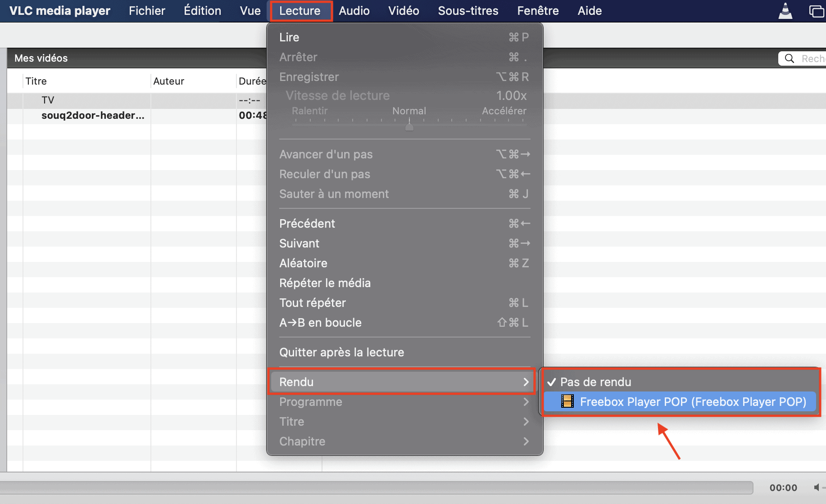Open the Sous-titres menu
This screenshot has width=826, height=504.
(x=468, y=11)
